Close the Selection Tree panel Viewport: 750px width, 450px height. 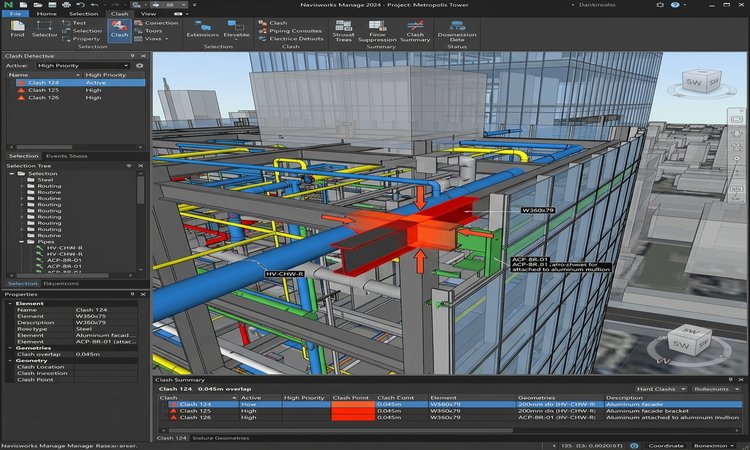click(x=141, y=165)
